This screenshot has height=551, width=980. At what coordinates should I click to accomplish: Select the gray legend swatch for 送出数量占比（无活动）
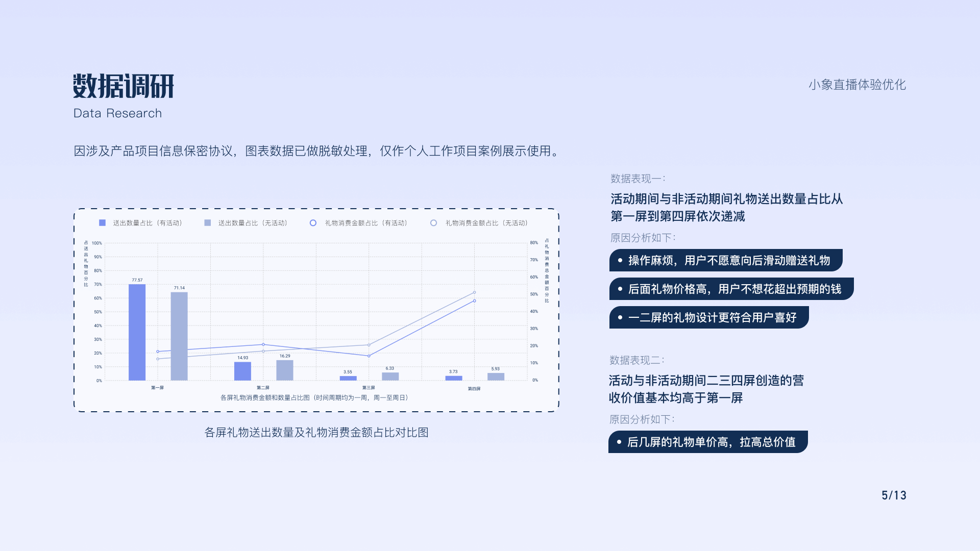208,222
